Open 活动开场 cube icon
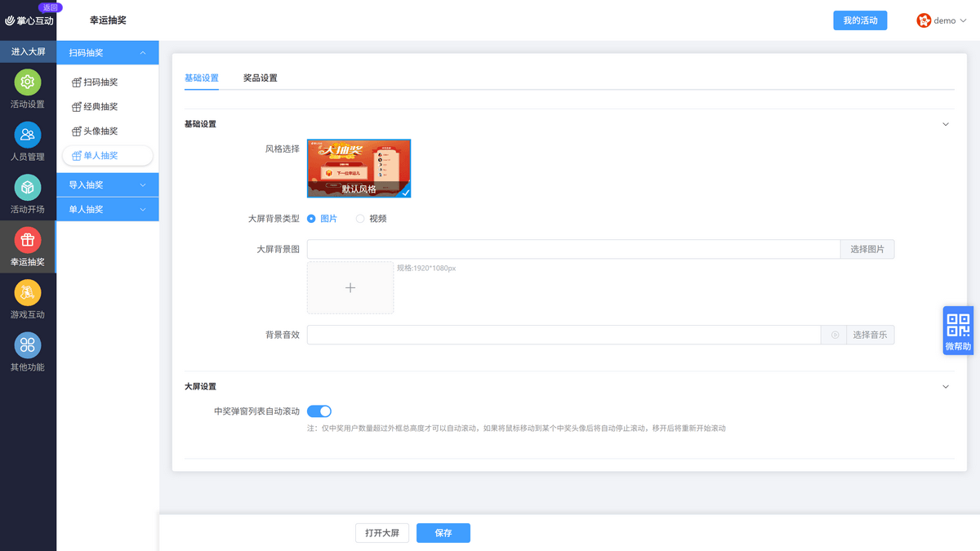This screenshot has height=551, width=980. click(x=28, y=188)
